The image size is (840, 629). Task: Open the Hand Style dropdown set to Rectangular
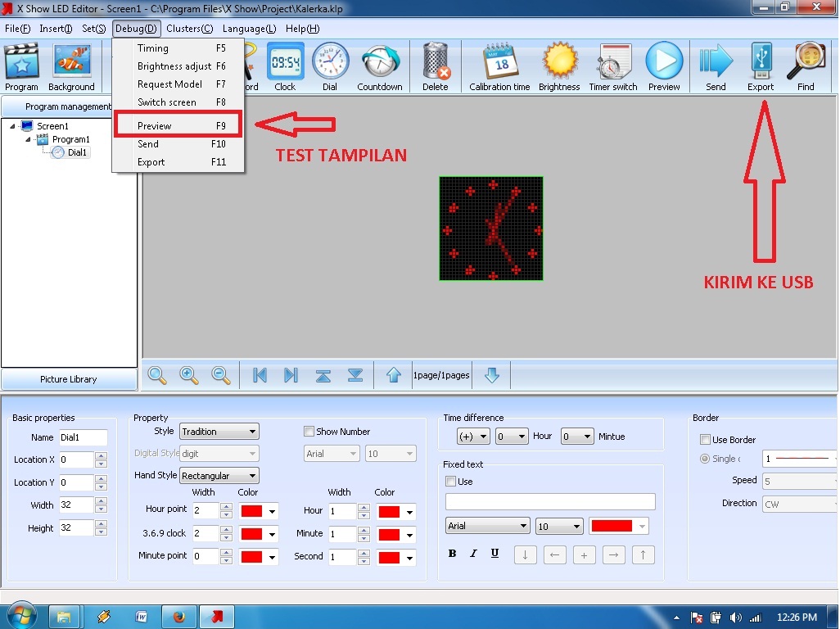219,475
